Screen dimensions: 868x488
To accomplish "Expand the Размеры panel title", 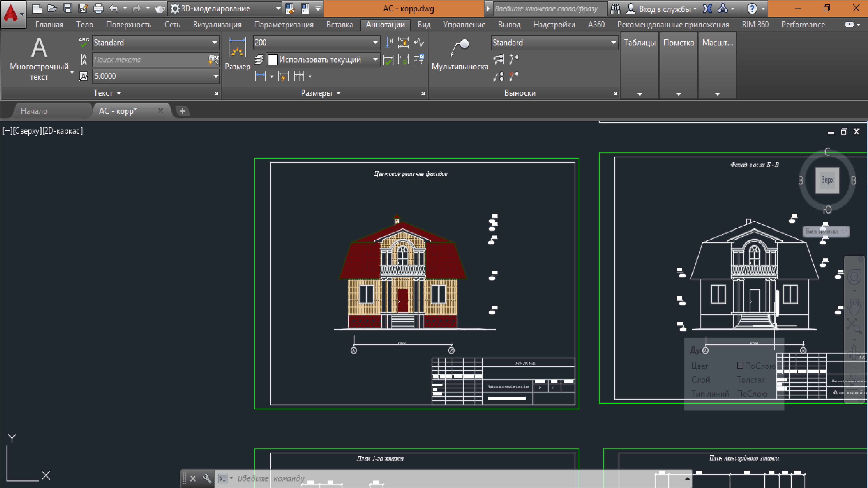I will [x=321, y=93].
